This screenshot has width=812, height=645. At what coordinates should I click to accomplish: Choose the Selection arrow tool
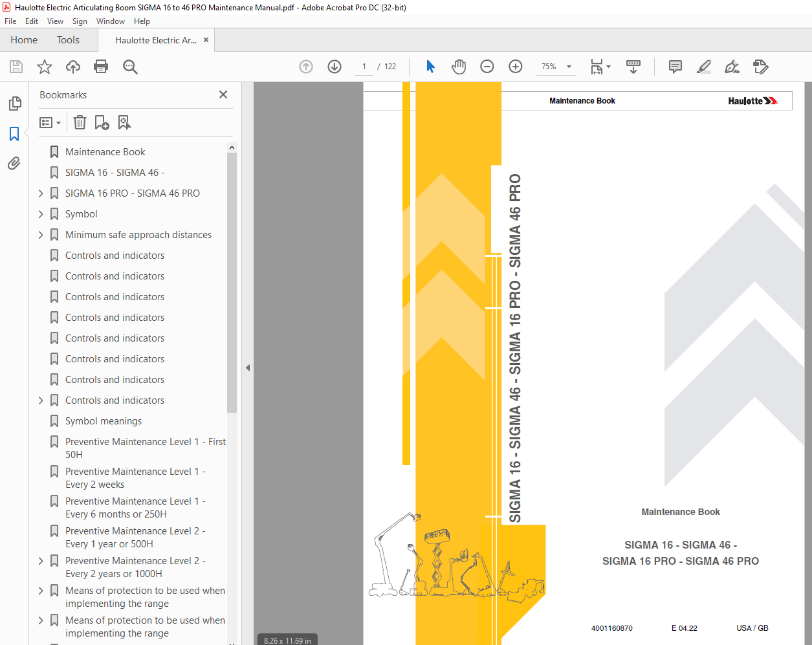[x=430, y=67]
